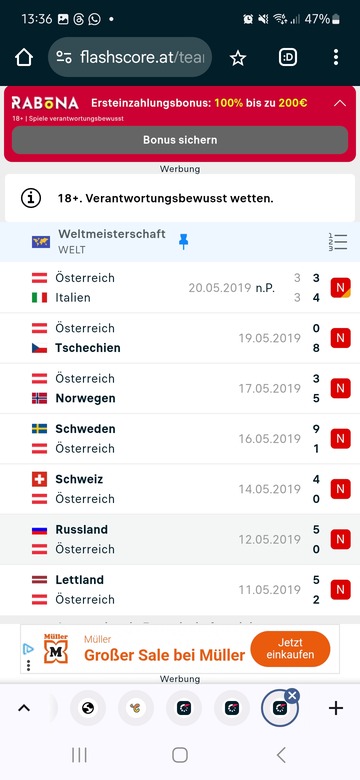Image resolution: width=360 pixels, height=780 pixels.
Task: Open Weltmeisterschaft standings table icon
Action: [338, 242]
